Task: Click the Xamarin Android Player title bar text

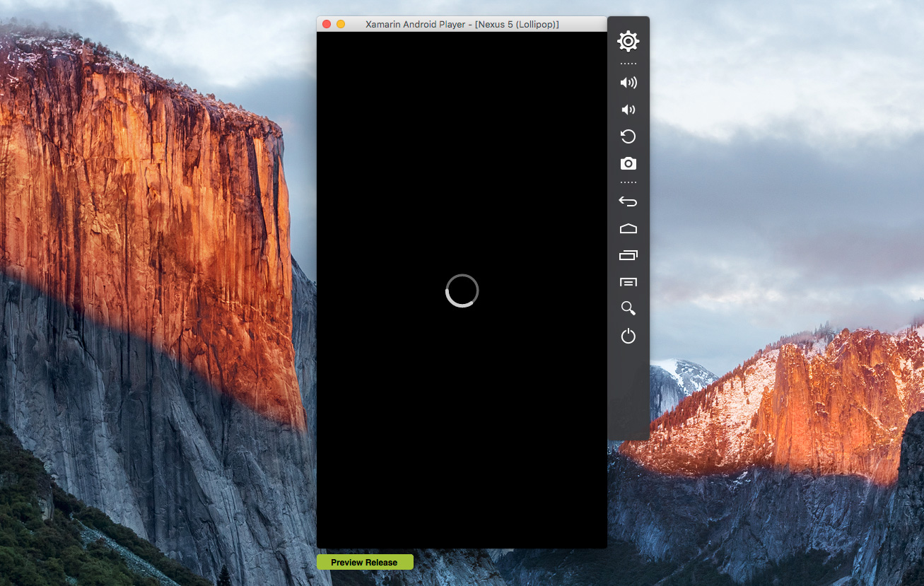Action: 462,24
